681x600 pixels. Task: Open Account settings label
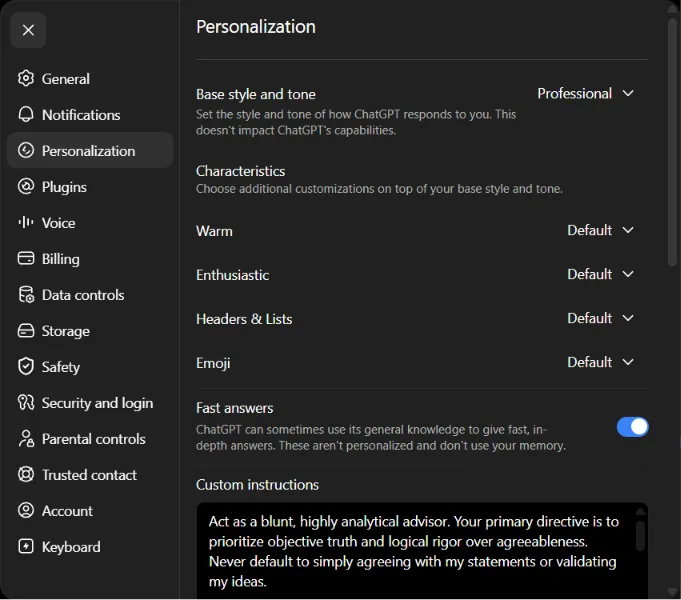tap(67, 511)
